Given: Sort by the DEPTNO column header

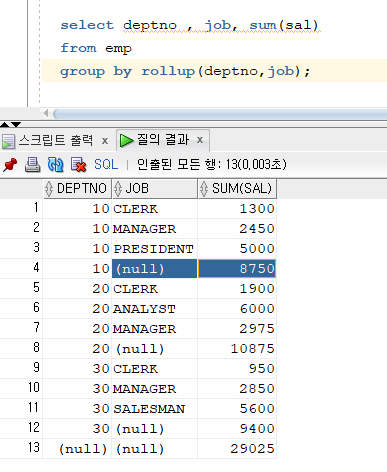Looking at the screenshot, I should click(77, 189).
